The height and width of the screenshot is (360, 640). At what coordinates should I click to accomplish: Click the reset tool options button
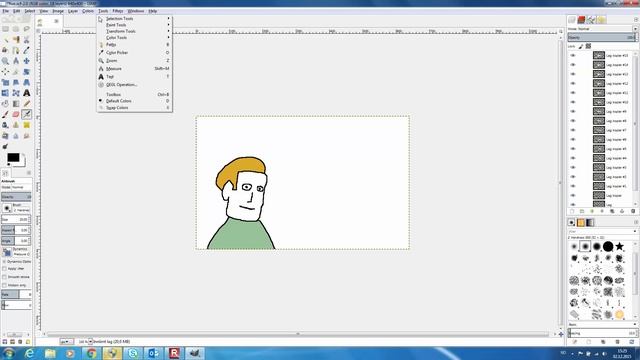point(28,342)
